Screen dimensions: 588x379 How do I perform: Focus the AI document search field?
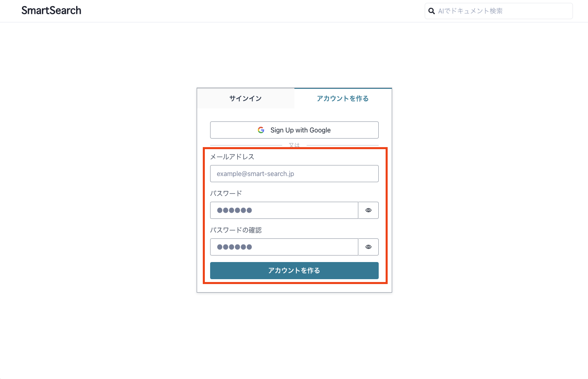(499, 11)
